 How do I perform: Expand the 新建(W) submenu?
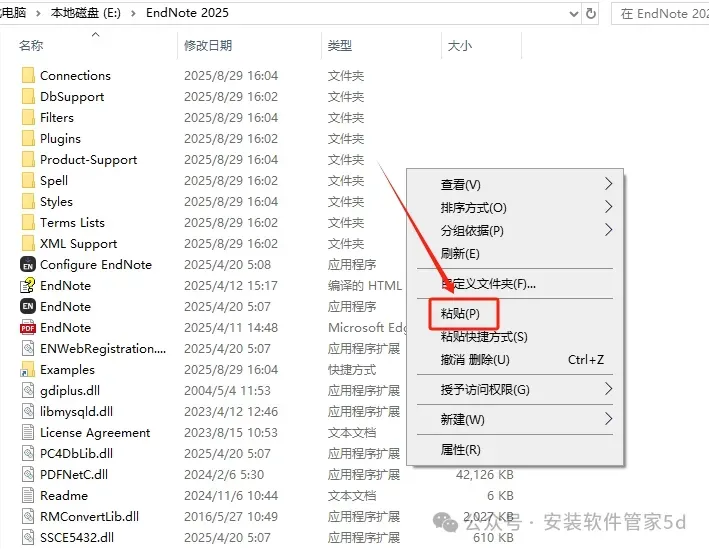click(x=609, y=419)
